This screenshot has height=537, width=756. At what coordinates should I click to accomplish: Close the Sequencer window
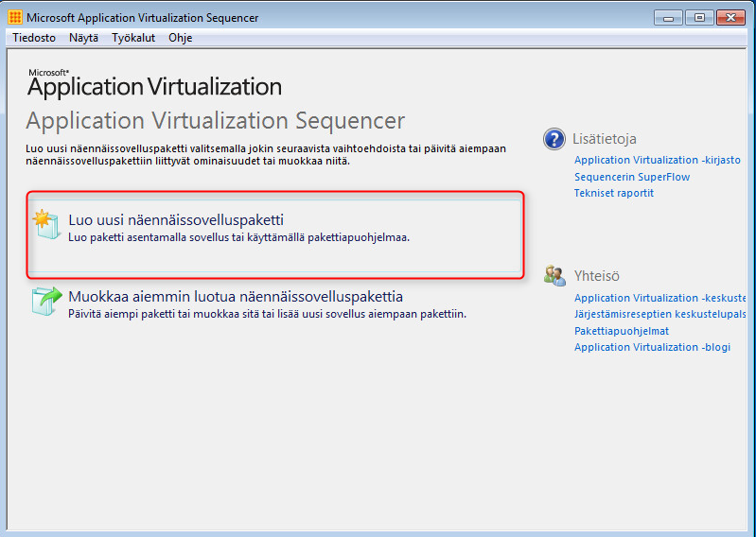(731, 18)
